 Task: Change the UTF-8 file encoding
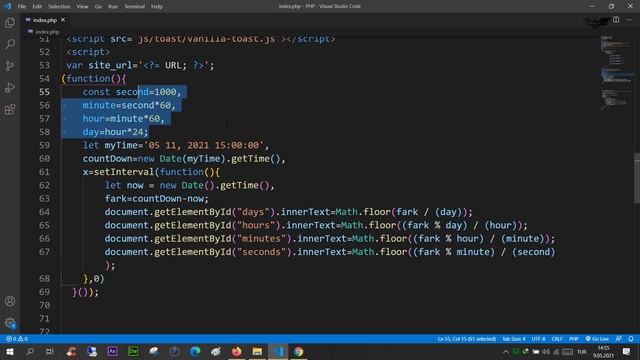538,339
